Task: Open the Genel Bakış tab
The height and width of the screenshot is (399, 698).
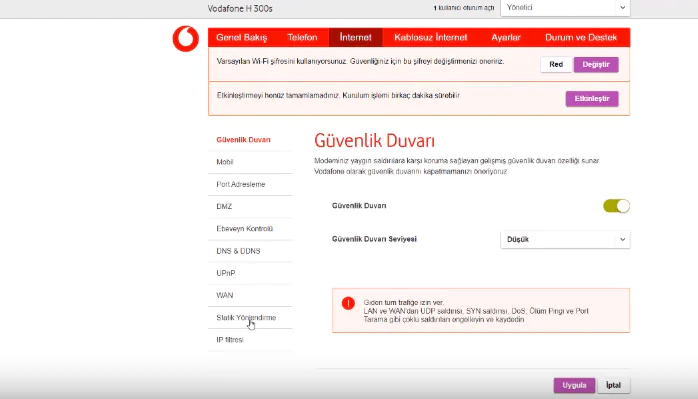Action: (241, 37)
